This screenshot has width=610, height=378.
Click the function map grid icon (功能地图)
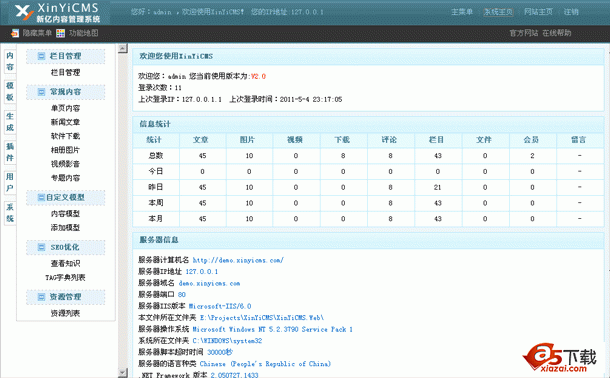pyautogui.click(x=60, y=33)
